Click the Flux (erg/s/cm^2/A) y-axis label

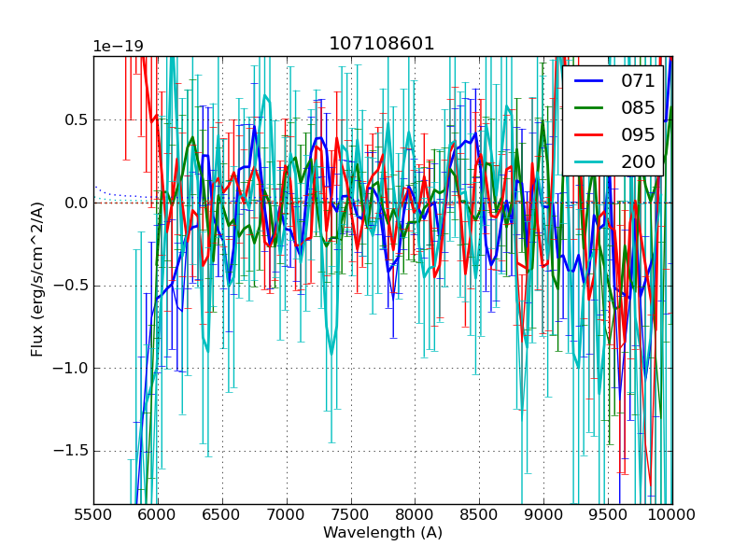(37, 280)
